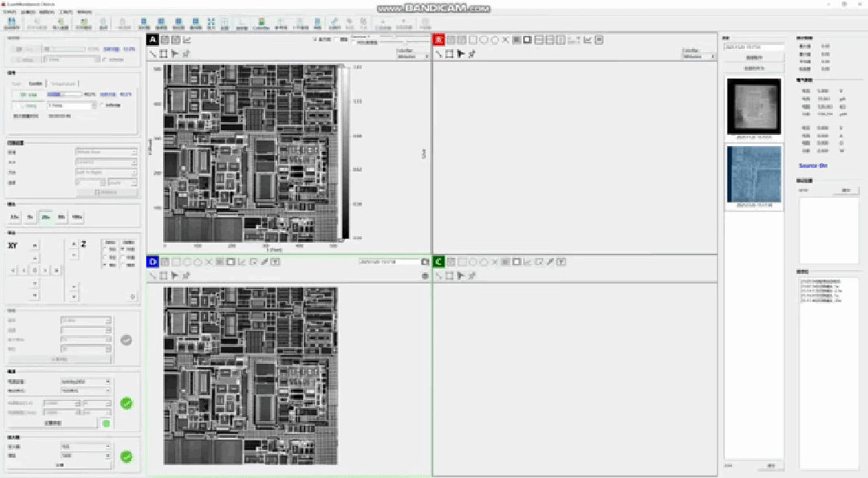The image size is (868, 478).
Task: Open the ColorBar dropdown in panel A
Action: (x=412, y=57)
